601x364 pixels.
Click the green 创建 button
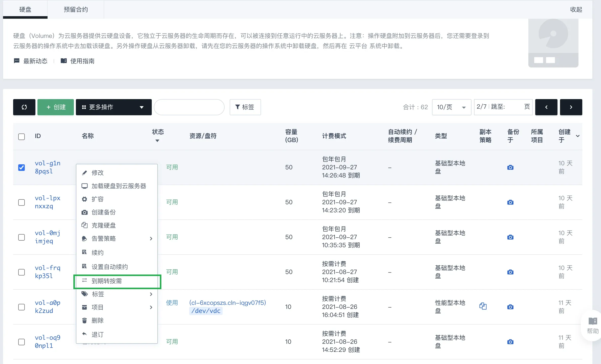click(56, 107)
